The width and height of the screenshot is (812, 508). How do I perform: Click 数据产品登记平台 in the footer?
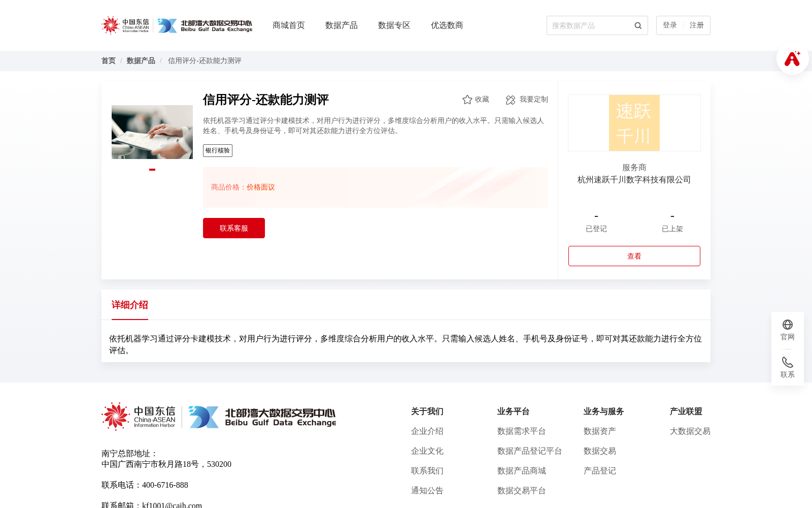530,451
